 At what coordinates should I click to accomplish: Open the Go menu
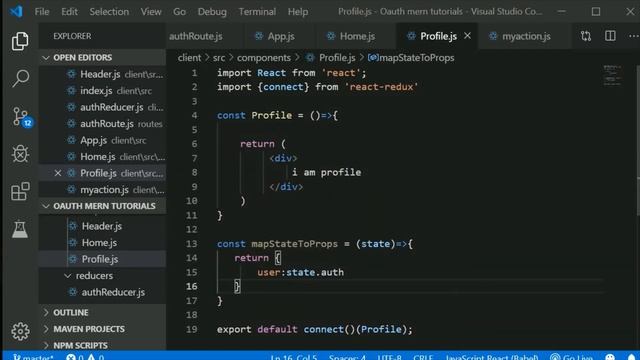tap(179, 11)
